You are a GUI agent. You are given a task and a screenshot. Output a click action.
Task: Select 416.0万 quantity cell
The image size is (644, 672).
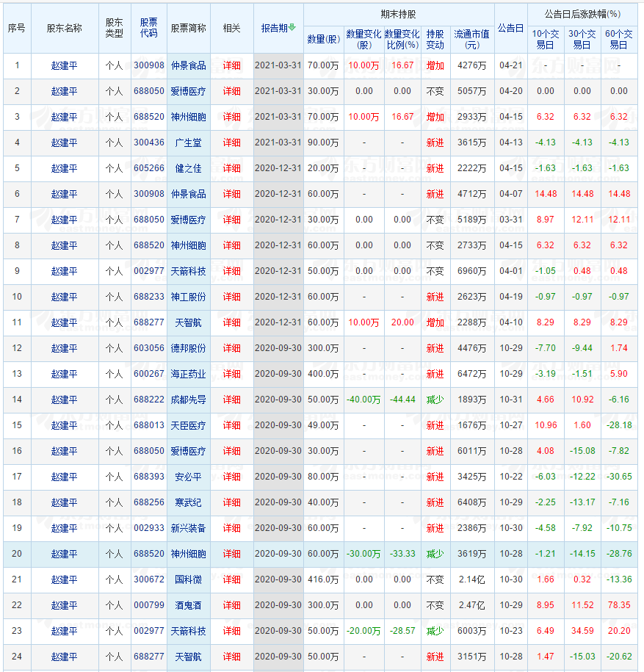click(x=323, y=580)
